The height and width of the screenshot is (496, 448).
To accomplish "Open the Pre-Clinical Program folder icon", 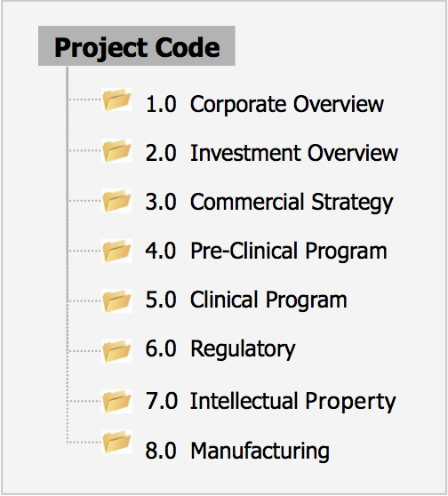I will click(116, 251).
